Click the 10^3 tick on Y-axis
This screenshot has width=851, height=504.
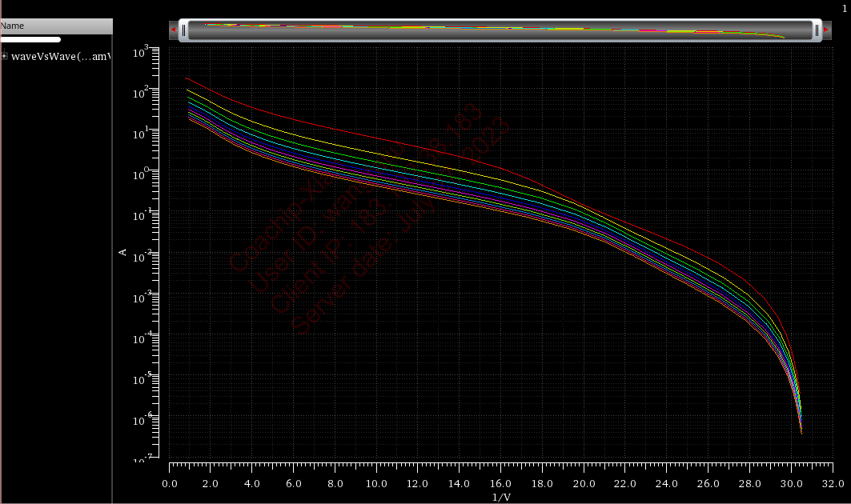(x=139, y=52)
